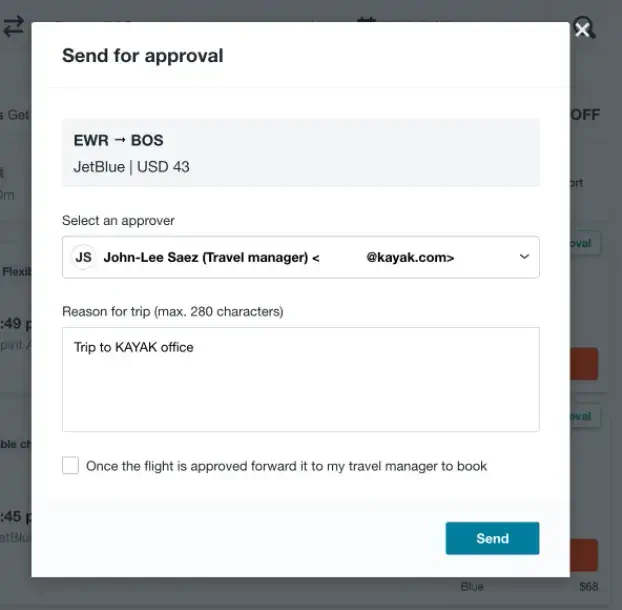Tick the forward to travel manager checkbox

pyautogui.click(x=70, y=465)
